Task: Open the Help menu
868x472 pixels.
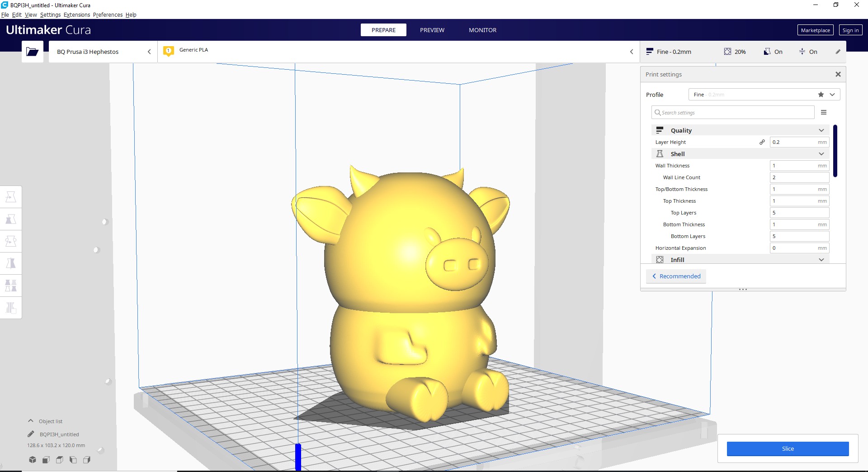Action: coord(131,14)
